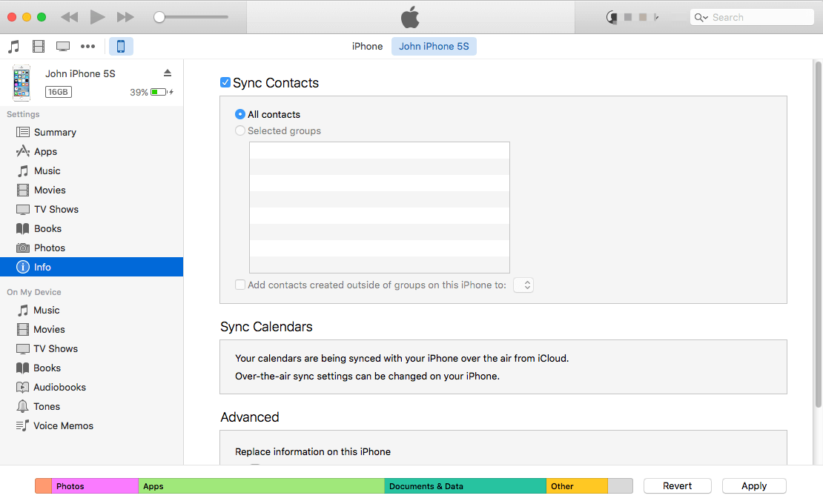Go to previous track with rewind button

pos(69,17)
